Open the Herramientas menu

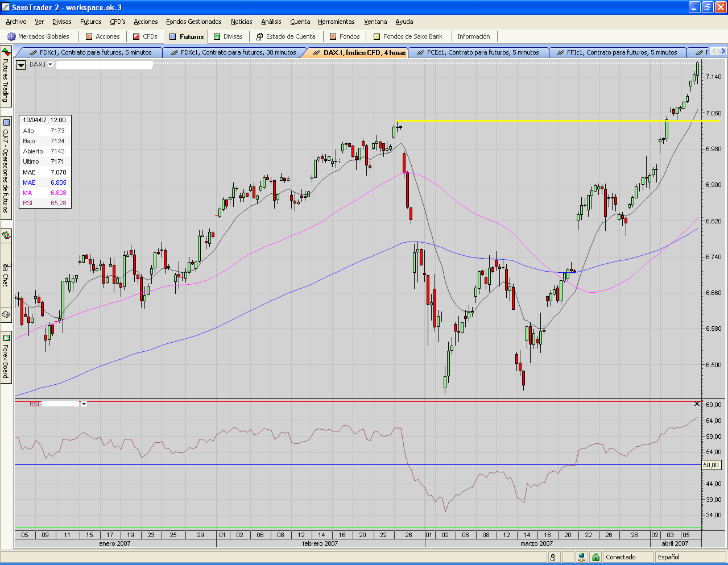point(336,22)
